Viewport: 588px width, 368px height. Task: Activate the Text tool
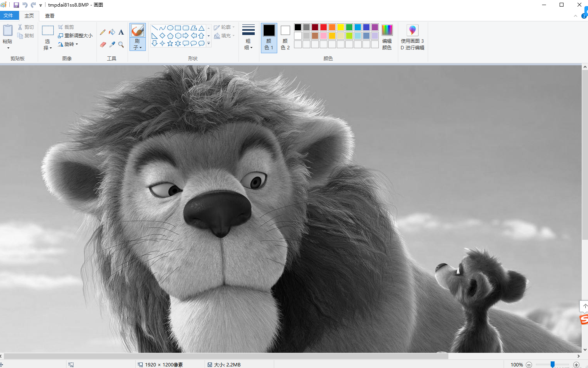(x=121, y=32)
